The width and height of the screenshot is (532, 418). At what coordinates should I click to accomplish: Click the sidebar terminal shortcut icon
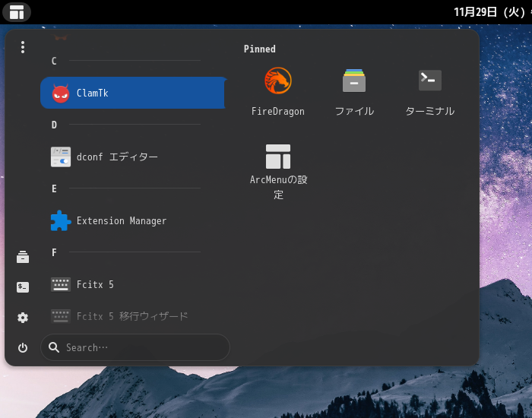23,287
